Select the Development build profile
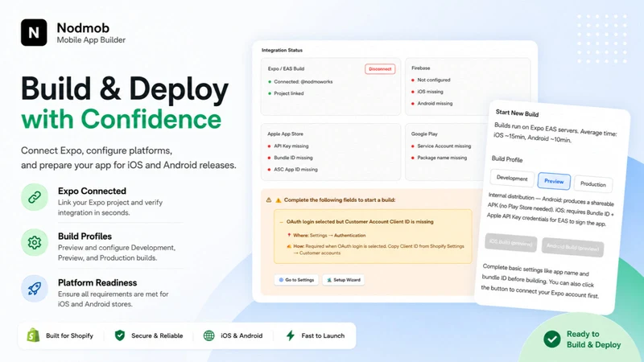 coord(512,178)
